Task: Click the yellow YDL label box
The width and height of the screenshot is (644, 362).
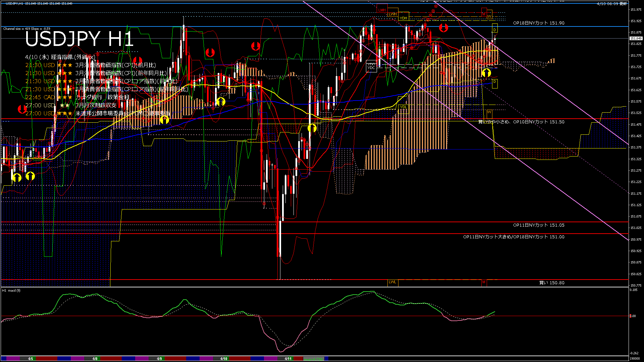Action: [x=403, y=107]
